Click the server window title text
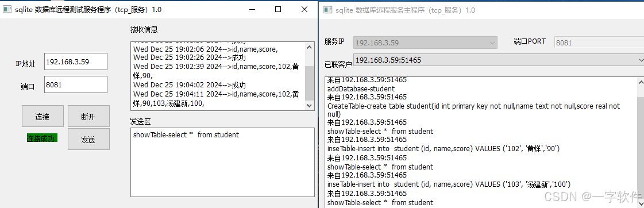Viewport: 644px width, 208px height. tap(405, 10)
